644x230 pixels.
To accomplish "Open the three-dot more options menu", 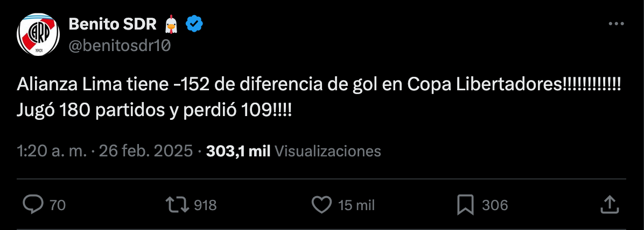I will click(x=616, y=24).
